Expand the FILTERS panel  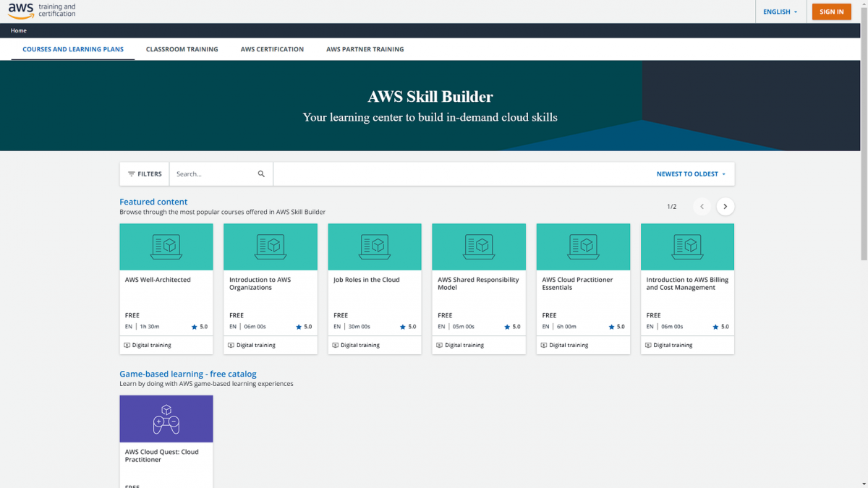(144, 174)
